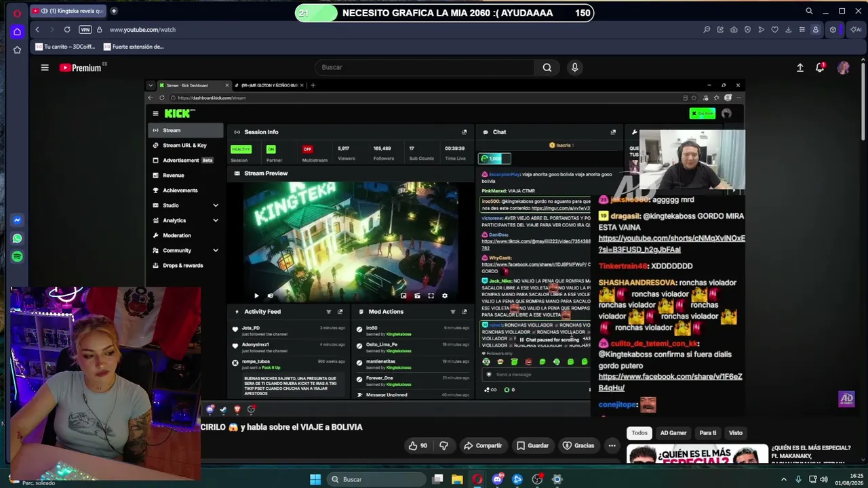Click the Guardar save button
Image resolution: width=868 pixels, height=488 pixels.
(532, 445)
